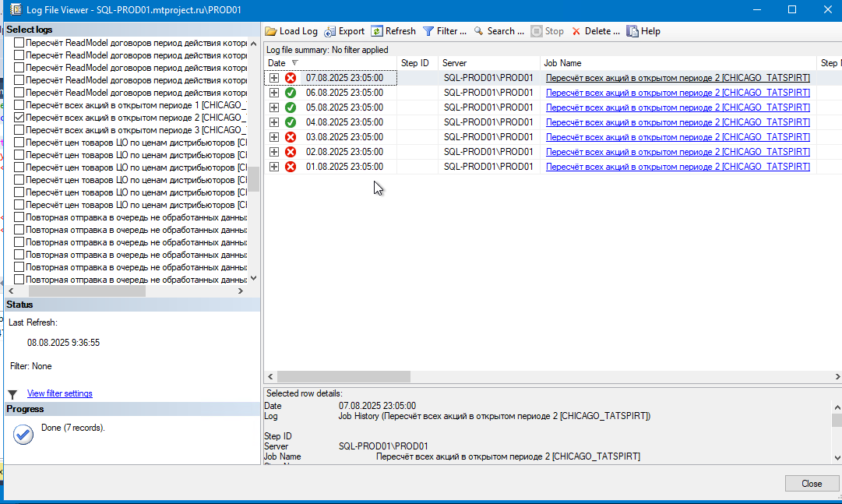Screen dimensions: 842x504
Task: Expand the 01.08.2025 23:05:00 log row
Action: pos(274,167)
